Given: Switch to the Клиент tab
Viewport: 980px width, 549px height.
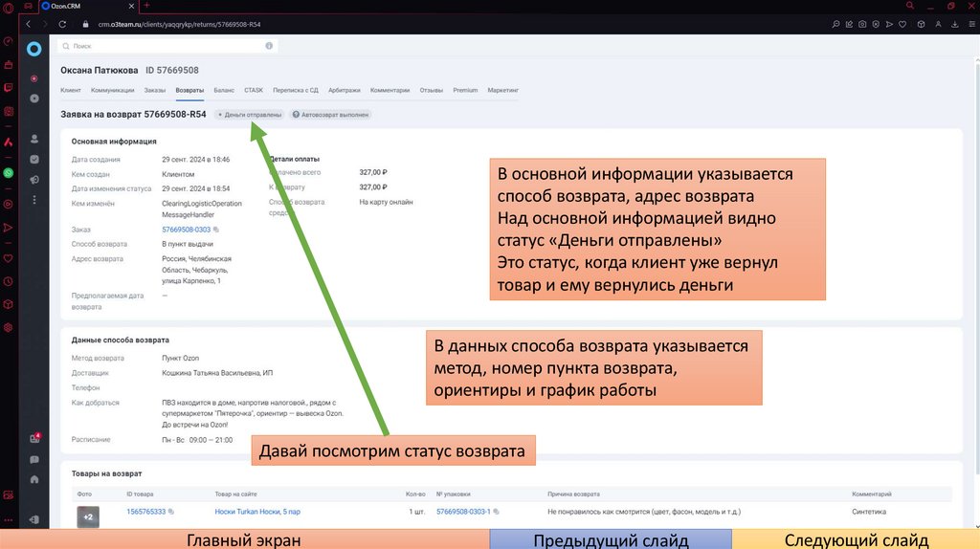Looking at the screenshot, I should coord(71,90).
